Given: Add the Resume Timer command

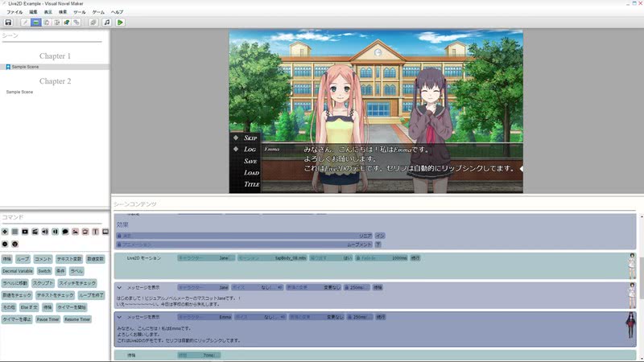Looking at the screenshot, I should tap(77, 319).
